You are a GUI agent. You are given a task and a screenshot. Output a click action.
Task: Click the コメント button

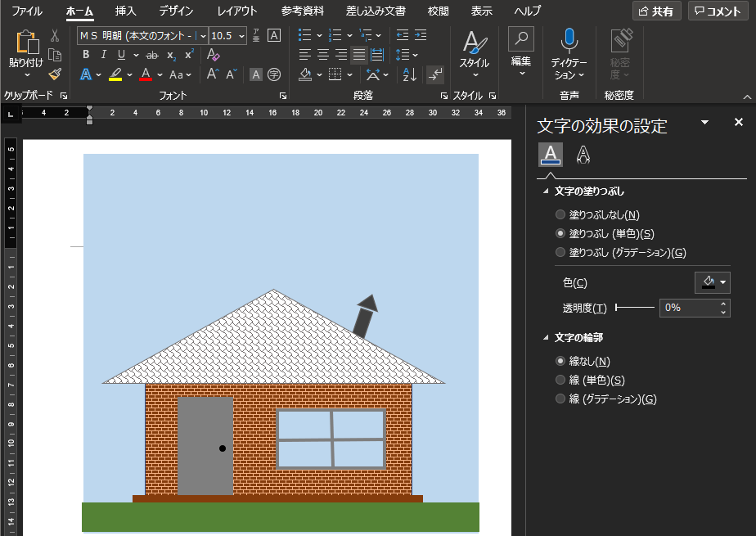(718, 11)
